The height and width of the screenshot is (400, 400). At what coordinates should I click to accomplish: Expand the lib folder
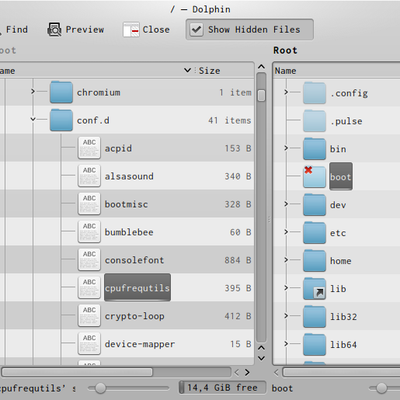tap(286, 288)
